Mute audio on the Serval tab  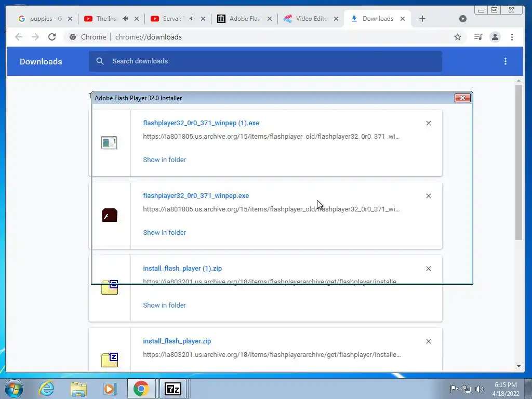click(192, 19)
